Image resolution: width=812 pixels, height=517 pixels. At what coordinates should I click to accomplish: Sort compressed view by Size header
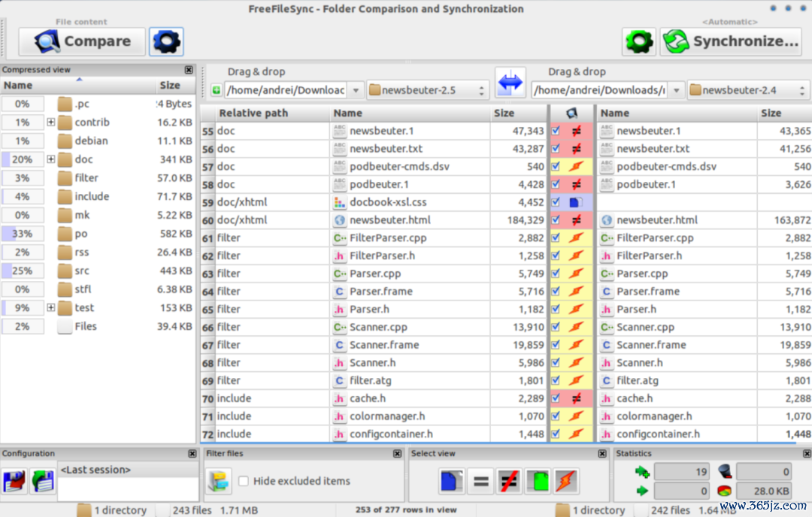(x=175, y=86)
